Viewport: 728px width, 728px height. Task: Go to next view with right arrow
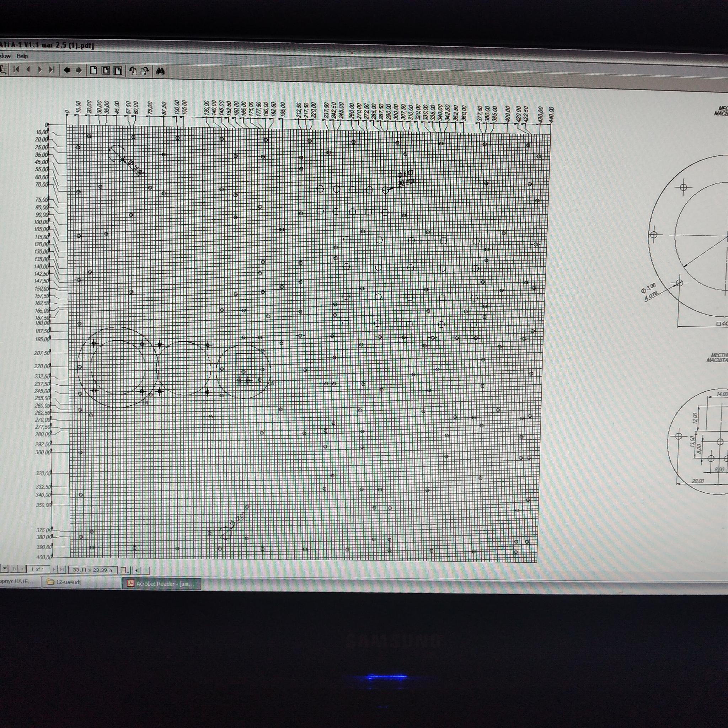click(x=79, y=70)
